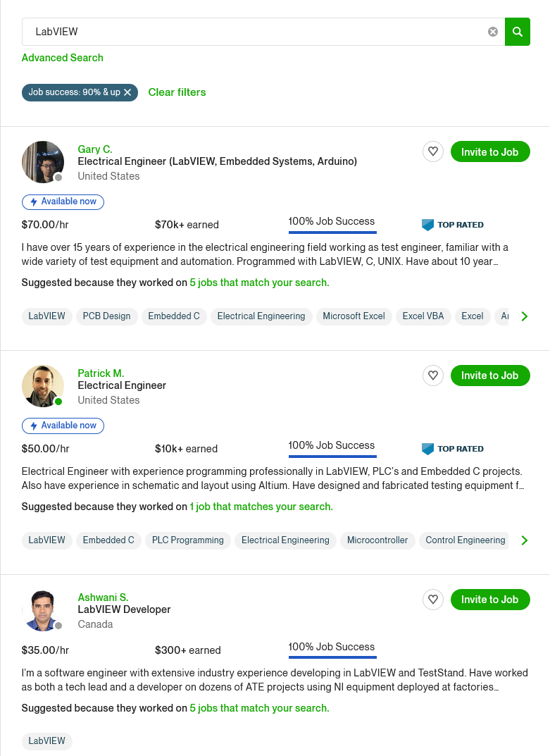The image size is (550, 756).
Task: Click Patrick's Top Rated badge icon
Action: pyautogui.click(x=428, y=449)
